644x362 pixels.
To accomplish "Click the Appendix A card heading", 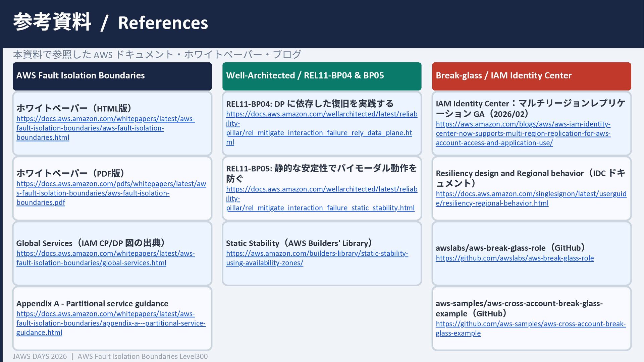I will coord(92,304).
